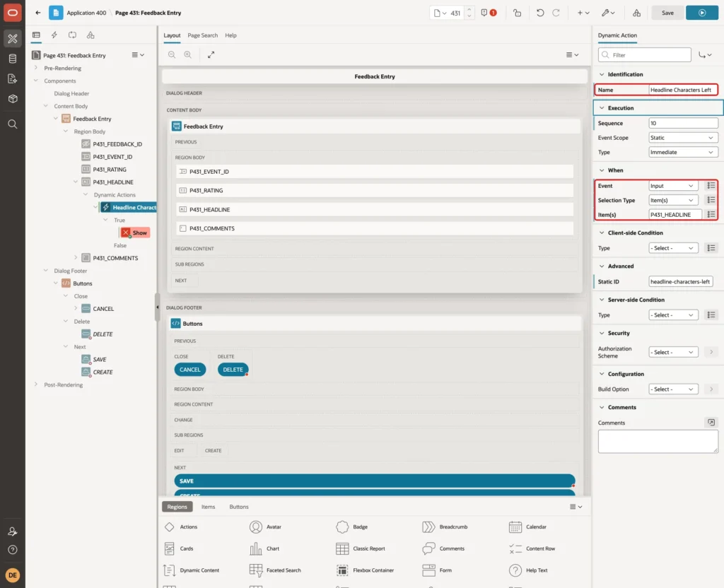724x588 pixels.
Task: Open the App Builder sidebar icon
Action: pyautogui.click(x=13, y=39)
